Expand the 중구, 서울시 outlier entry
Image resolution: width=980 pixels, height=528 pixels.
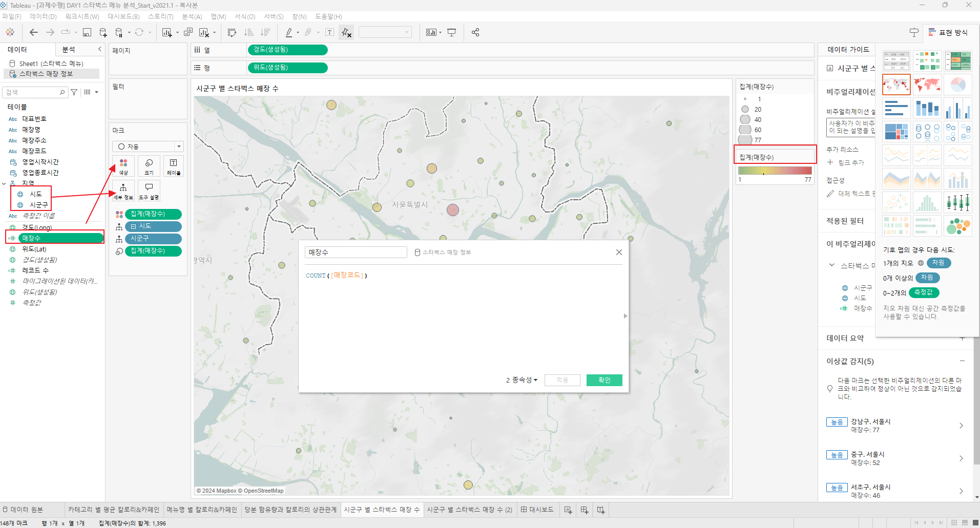coord(961,458)
